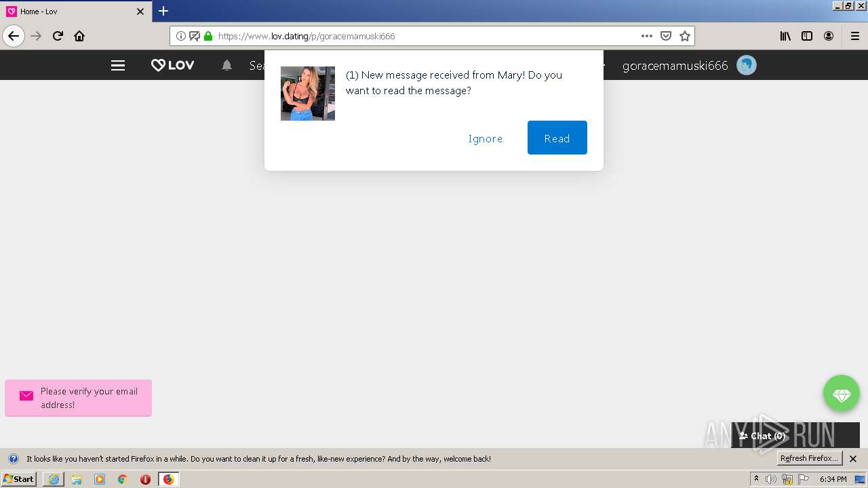The width and height of the screenshot is (868, 488).
Task: Go to the Firefox home page
Action: (79, 36)
